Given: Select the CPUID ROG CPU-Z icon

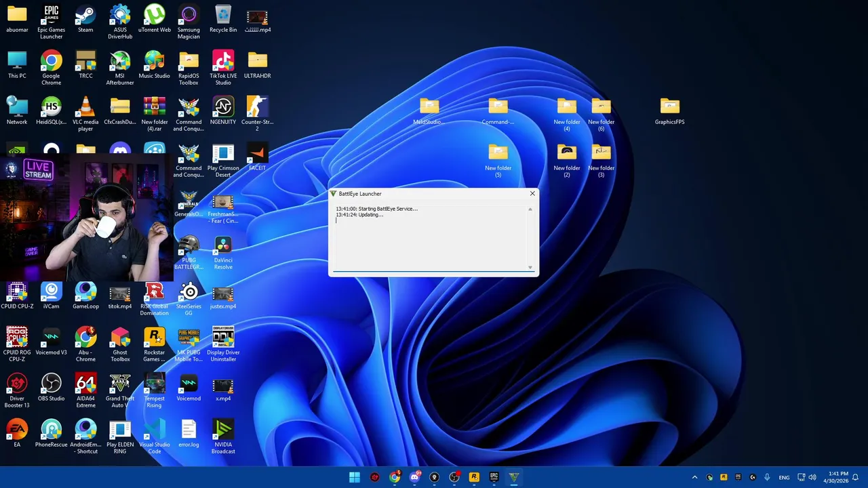Looking at the screenshot, I should click(x=17, y=344).
